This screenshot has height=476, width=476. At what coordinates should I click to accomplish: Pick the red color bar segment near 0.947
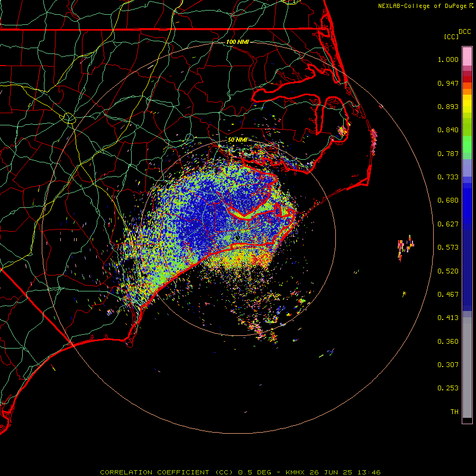click(x=467, y=79)
